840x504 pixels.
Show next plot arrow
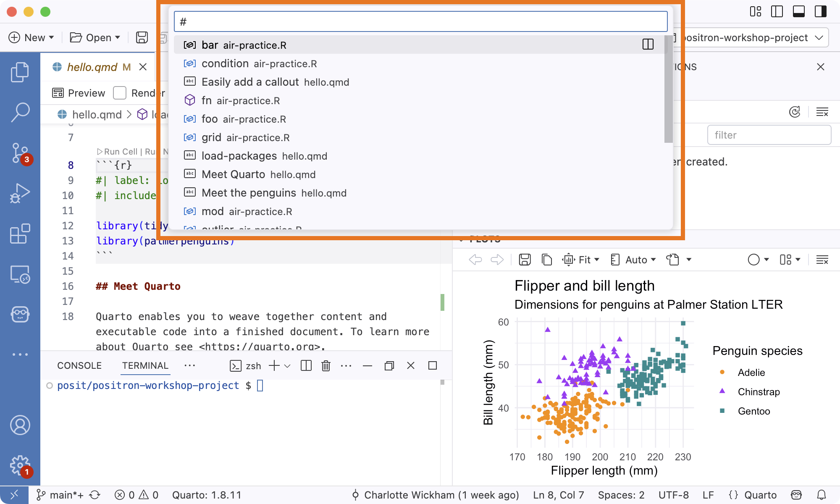(497, 260)
